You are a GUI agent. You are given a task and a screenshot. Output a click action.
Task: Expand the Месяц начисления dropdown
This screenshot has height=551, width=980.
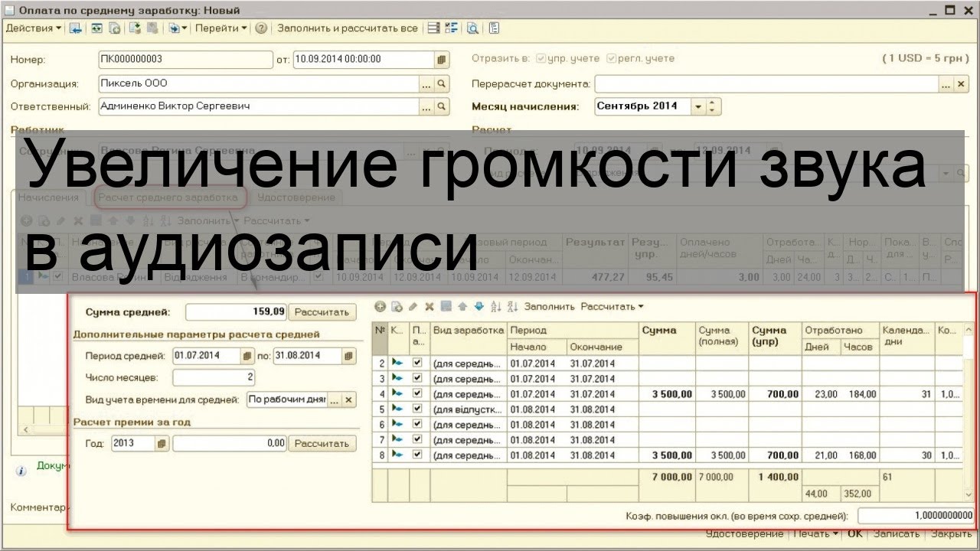tap(697, 107)
